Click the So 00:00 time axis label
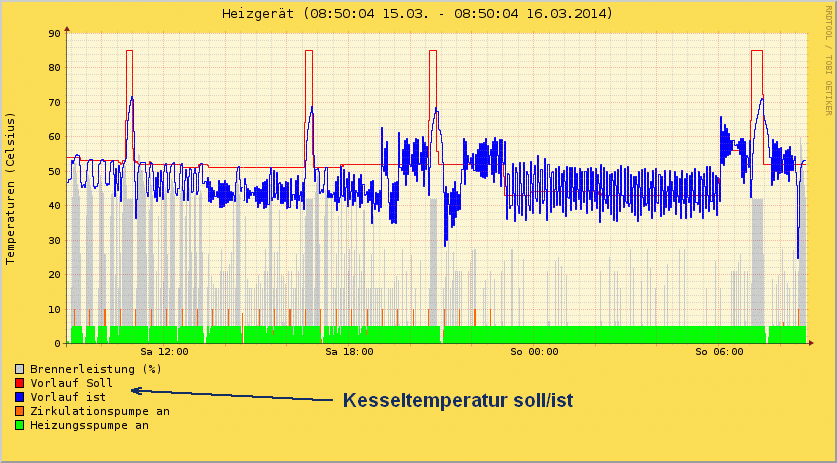Screen dimensions: 837x463 (x=534, y=352)
